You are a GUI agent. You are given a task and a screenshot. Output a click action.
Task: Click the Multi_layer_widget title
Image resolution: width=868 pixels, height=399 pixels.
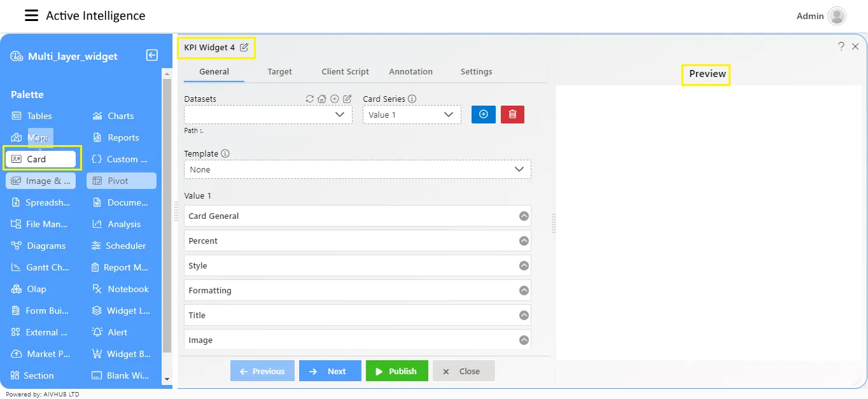click(x=73, y=56)
